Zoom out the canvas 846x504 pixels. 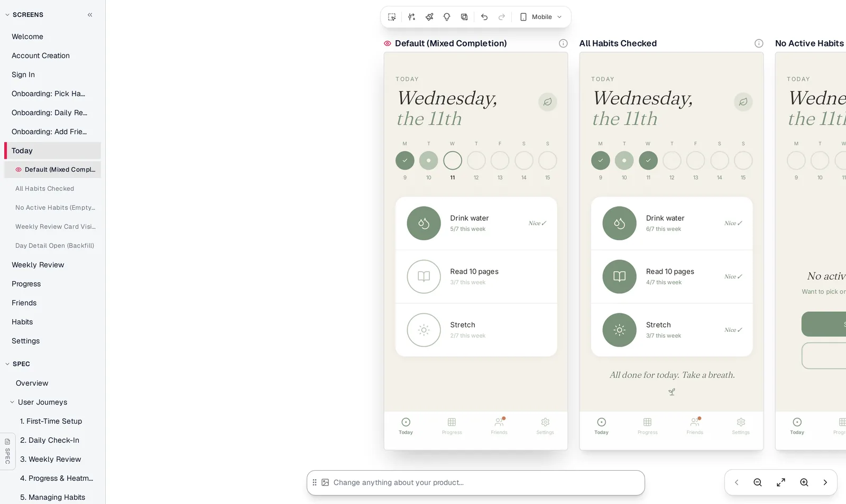tap(758, 482)
